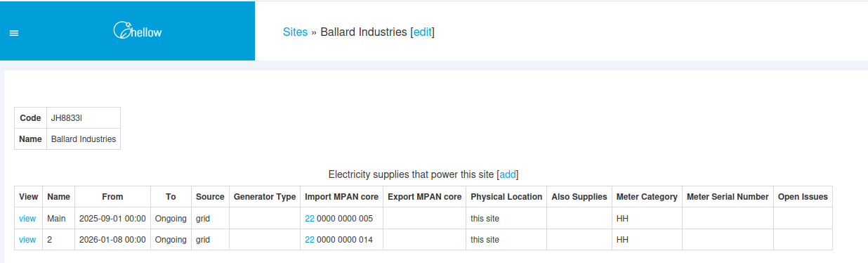Click the Main supply name cell
The image size is (868, 263).
59,219
